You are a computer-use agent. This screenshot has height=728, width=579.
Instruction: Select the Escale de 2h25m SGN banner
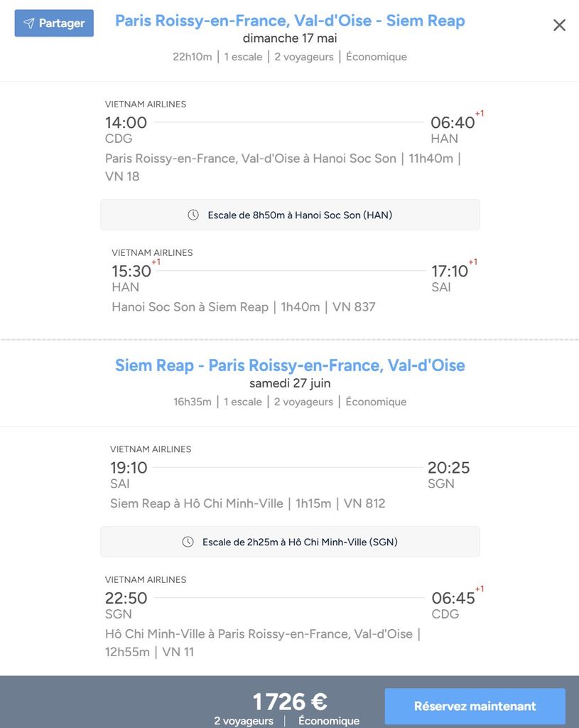click(290, 542)
